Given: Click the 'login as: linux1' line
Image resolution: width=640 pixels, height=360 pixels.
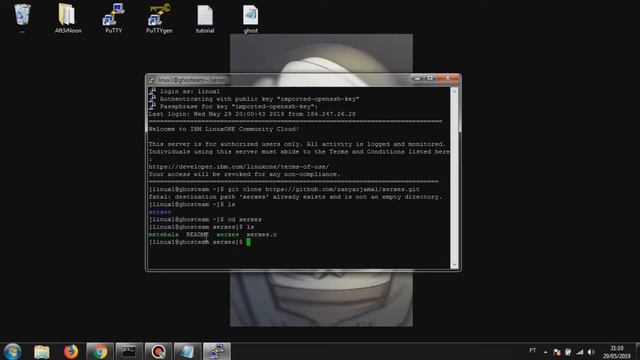Looking at the screenshot, I should click(x=190, y=91).
